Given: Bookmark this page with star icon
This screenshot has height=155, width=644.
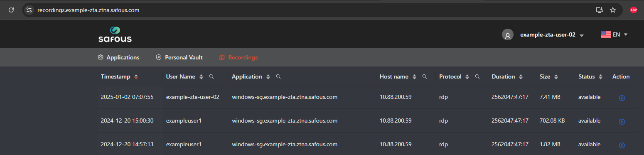Looking at the screenshot, I should (x=613, y=10).
